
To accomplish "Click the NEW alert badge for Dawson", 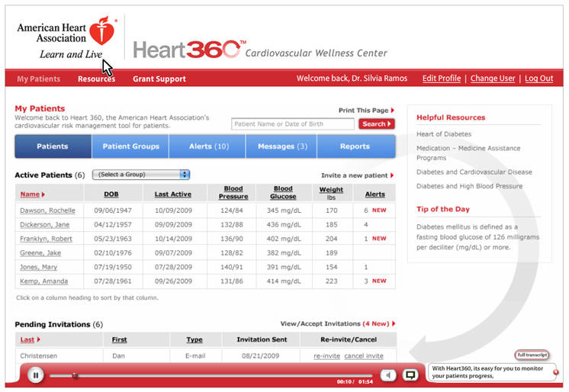I will tap(379, 210).
